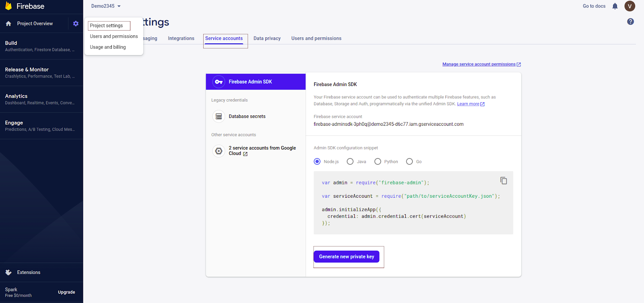
Task: Click the Firebase flame logo
Action: pos(8,6)
